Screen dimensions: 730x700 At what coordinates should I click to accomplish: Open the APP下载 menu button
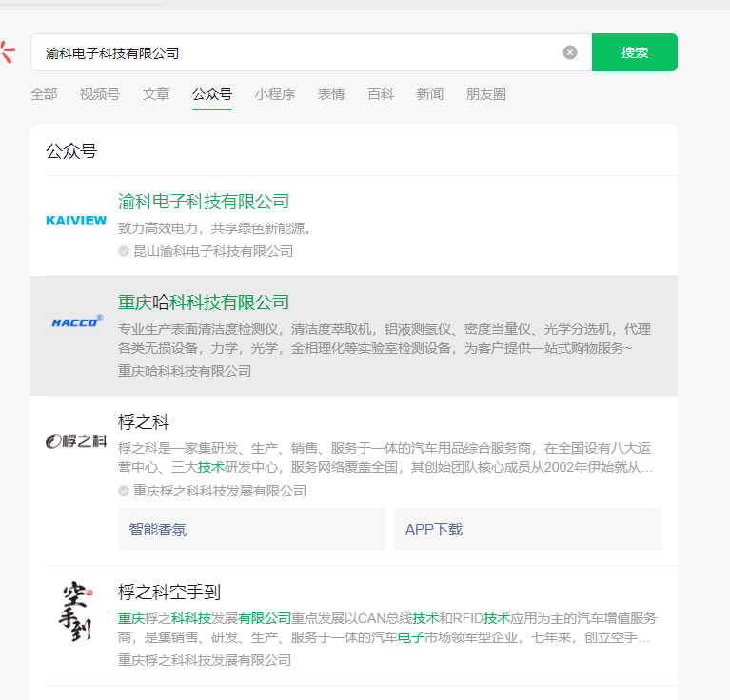528,530
